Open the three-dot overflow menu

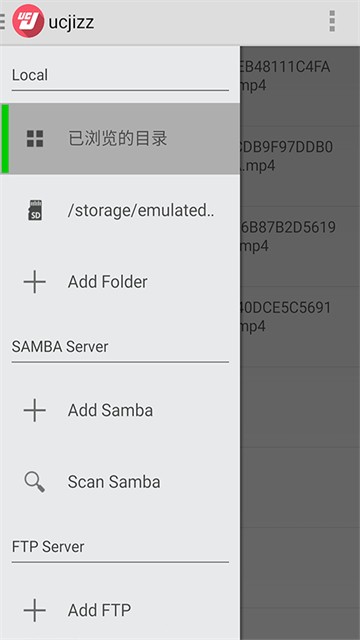(x=332, y=21)
